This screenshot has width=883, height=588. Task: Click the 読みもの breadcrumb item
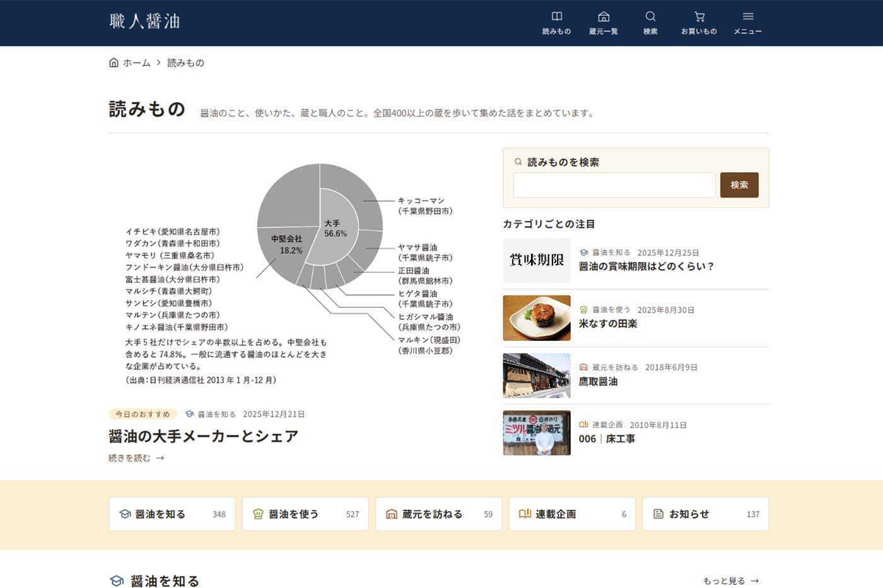click(185, 62)
